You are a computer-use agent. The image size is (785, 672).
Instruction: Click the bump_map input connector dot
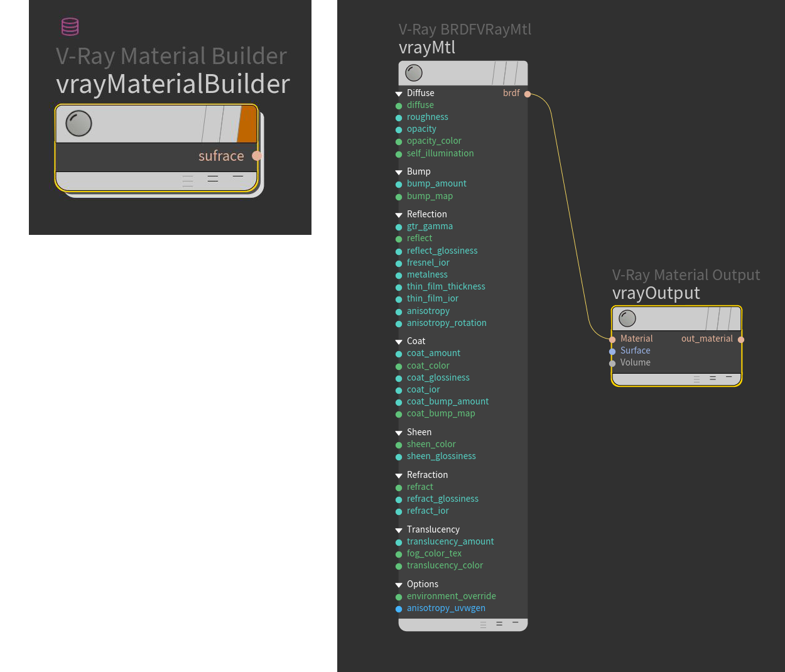(x=399, y=197)
